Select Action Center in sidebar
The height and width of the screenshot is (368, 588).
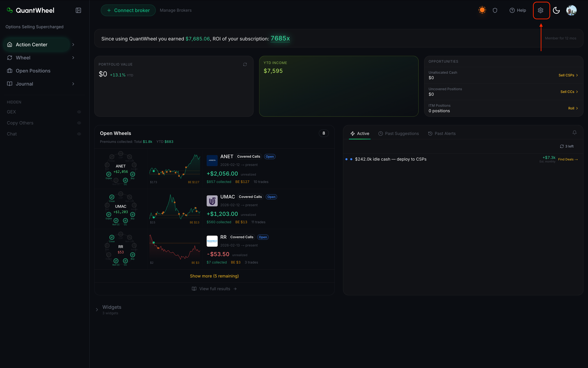36,45
